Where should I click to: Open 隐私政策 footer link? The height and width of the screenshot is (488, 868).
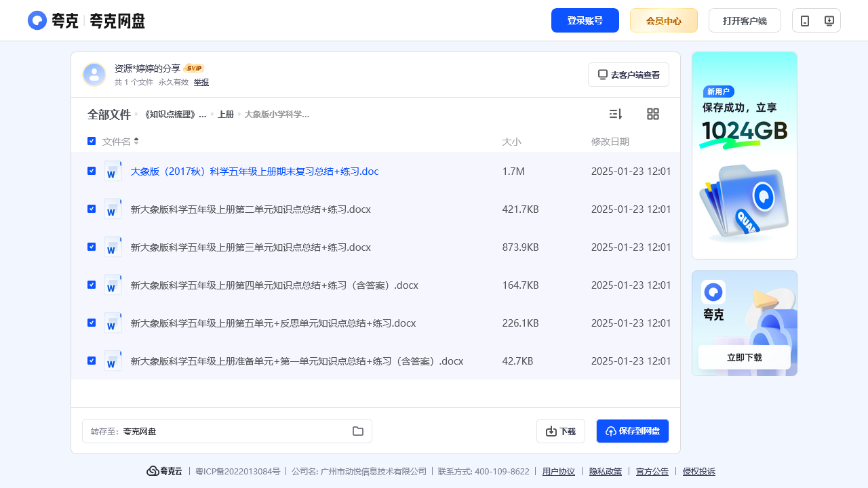tap(606, 472)
